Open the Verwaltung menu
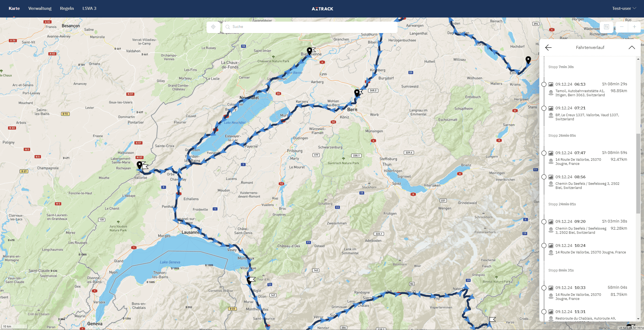Viewport: 644px width, 330px height. (x=40, y=8)
